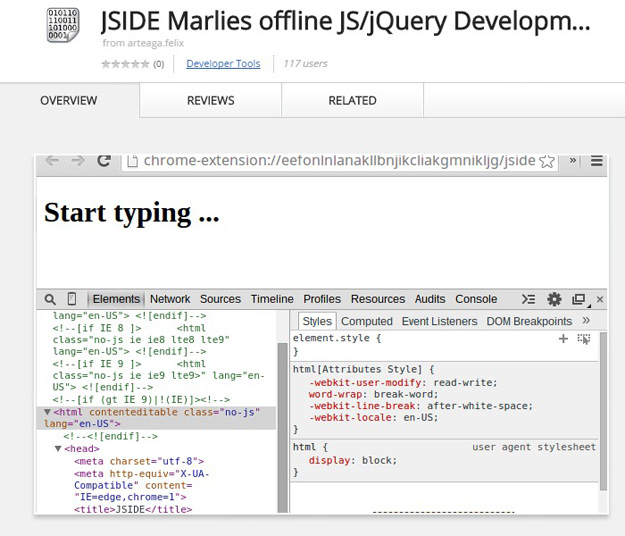This screenshot has height=536, width=625.
Task: Open the Developer Tools category link
Action: coord(223,64)
